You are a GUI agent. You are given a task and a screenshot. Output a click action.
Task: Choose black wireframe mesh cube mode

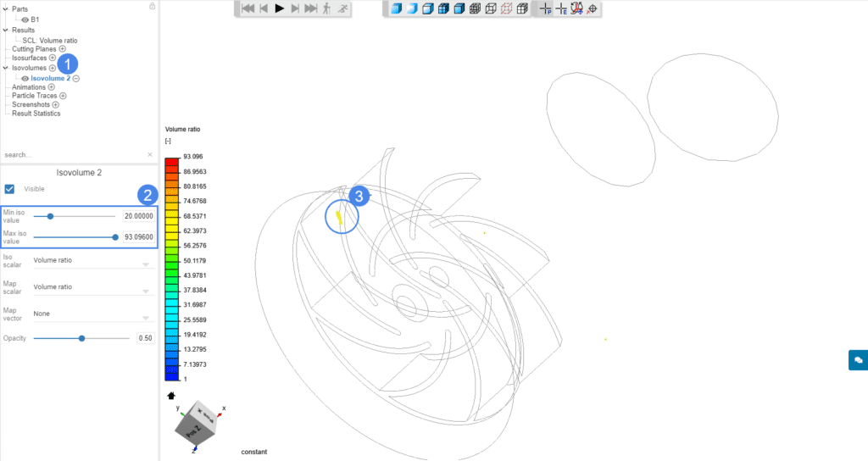coord(475,8)
